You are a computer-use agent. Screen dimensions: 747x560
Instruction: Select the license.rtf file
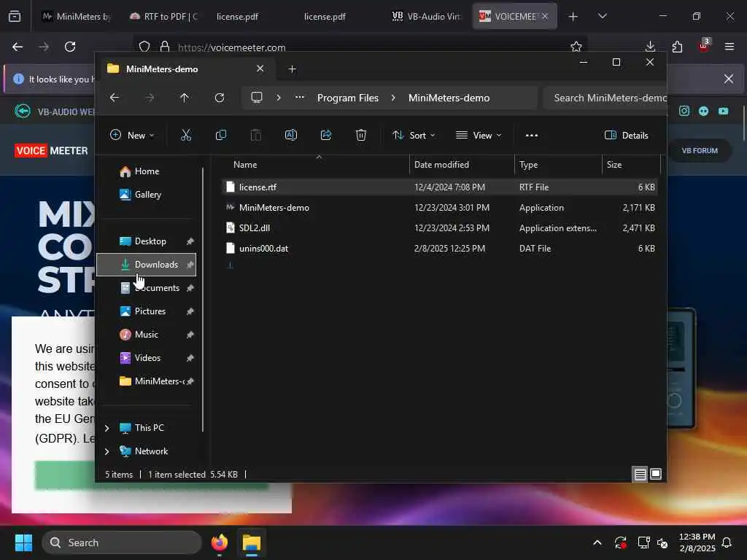click(439, 187)
